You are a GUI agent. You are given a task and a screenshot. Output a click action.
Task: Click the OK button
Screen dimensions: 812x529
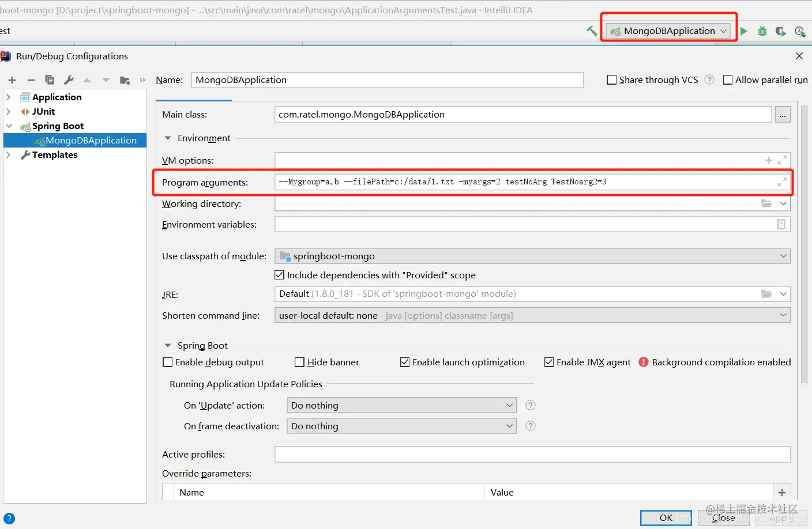[x=666, y=518]
